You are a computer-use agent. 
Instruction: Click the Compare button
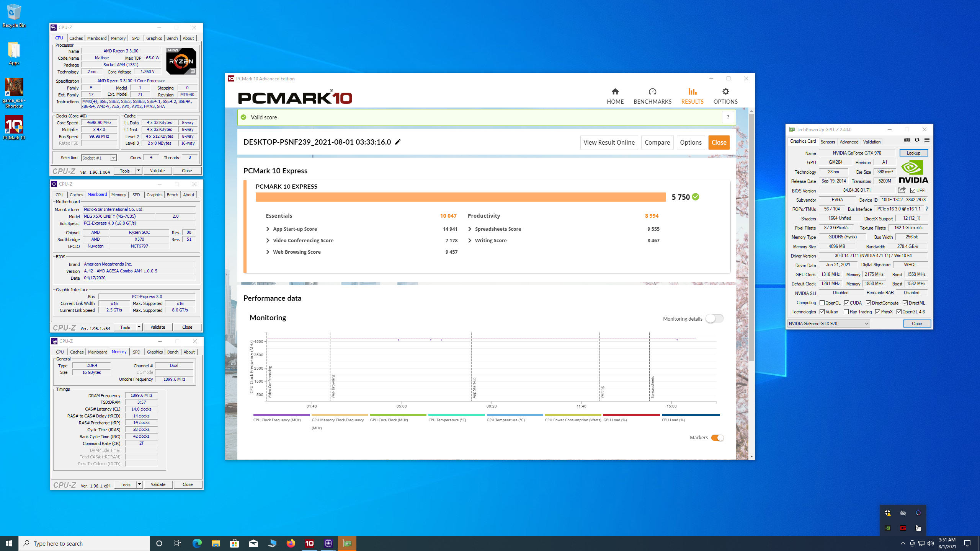(x=657, y=142)
